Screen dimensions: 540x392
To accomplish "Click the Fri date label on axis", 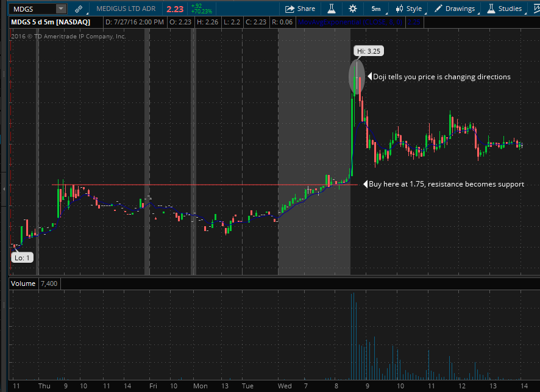I will [x=153, y=386].
